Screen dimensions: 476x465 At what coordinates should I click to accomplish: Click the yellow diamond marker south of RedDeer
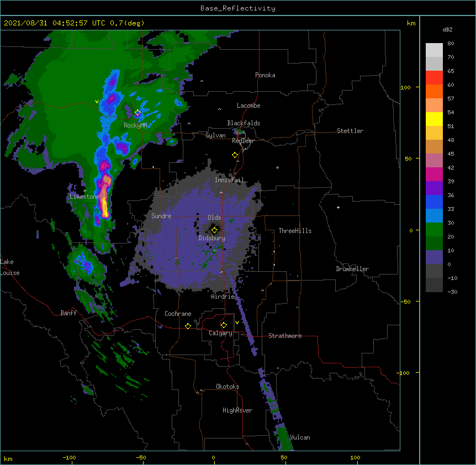coord(235,155)
